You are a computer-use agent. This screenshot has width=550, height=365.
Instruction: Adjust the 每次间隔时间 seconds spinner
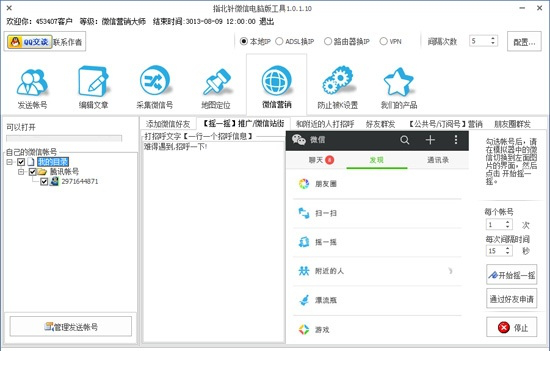click(x=507, y=250)
